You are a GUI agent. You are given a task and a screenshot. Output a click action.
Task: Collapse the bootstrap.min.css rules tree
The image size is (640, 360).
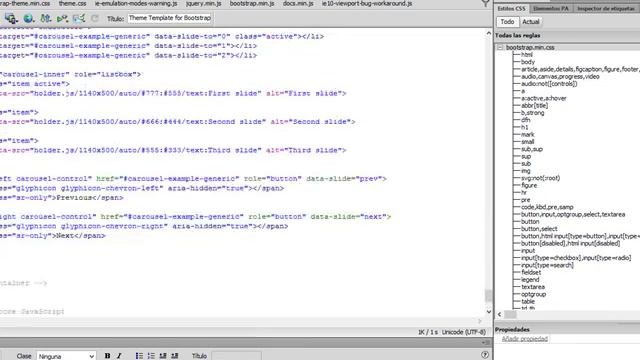(500, 48)
